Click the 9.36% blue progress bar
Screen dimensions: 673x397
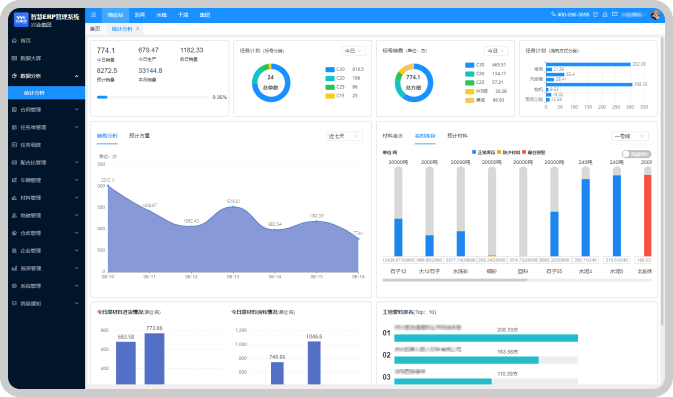(x=102, y=97)
